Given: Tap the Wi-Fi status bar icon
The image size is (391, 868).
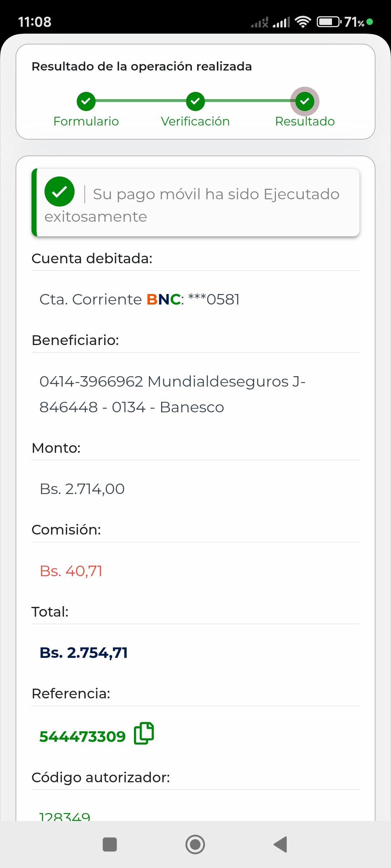Looking at the screenshot, I should 303,22.
